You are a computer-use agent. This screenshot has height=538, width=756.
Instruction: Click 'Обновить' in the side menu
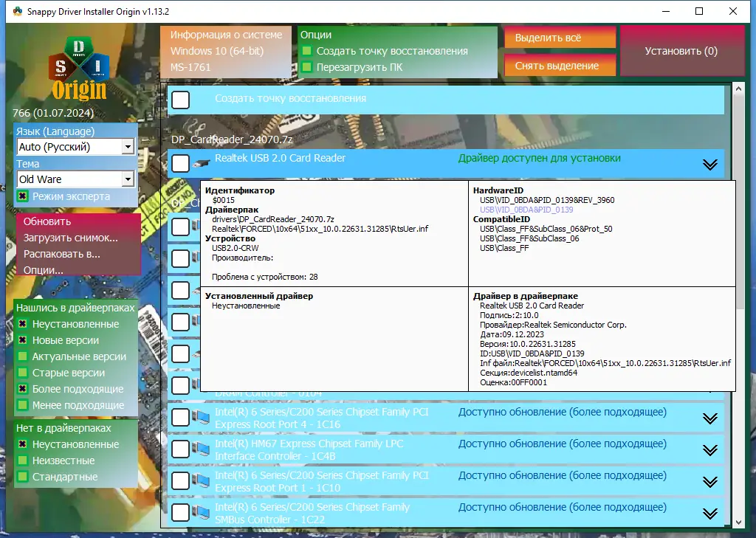(x=47, y=221)
